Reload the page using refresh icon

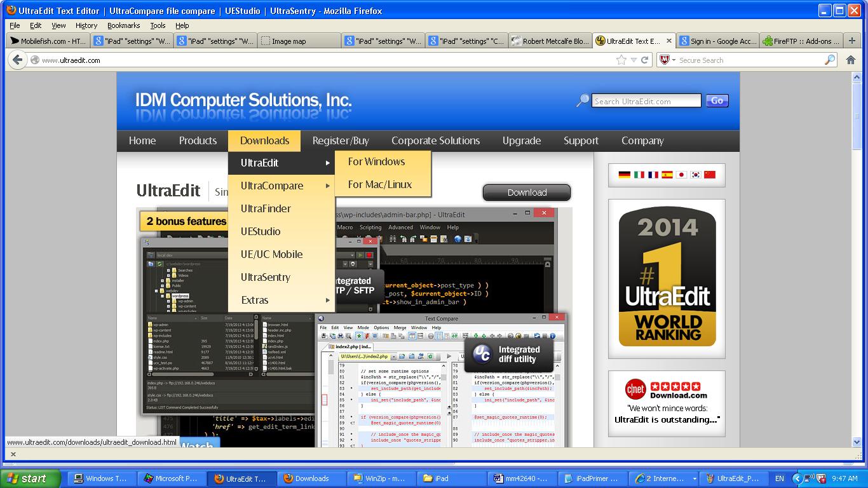645,60
